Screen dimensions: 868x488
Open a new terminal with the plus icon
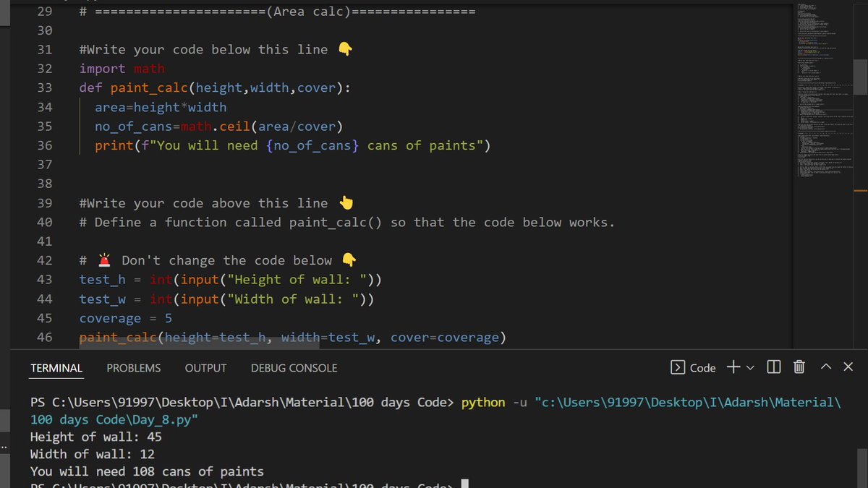click(733, 367)
